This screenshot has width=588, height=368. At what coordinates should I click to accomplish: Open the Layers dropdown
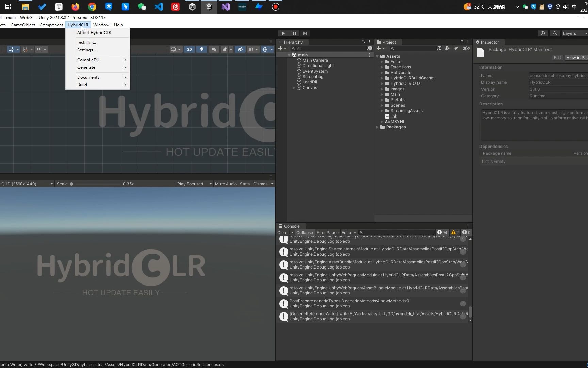[574, 33]
